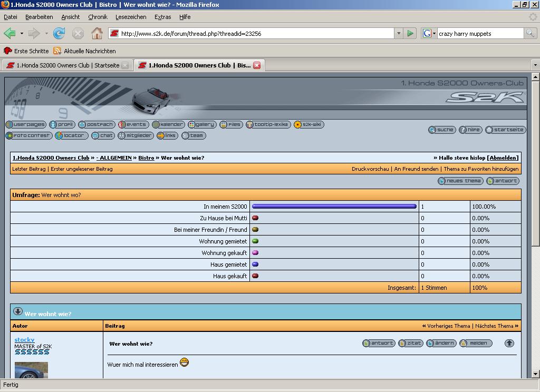Jump to top using up arrow icon
Image resolution: width=540 pixels, height=392 pixels.
pos(509,343)
